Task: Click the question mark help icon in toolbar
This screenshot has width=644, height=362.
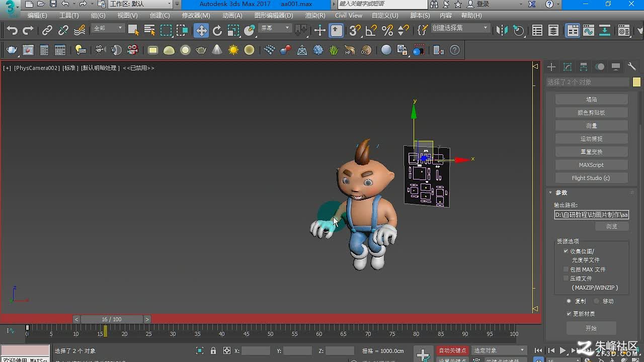Action: click(455, 50)
